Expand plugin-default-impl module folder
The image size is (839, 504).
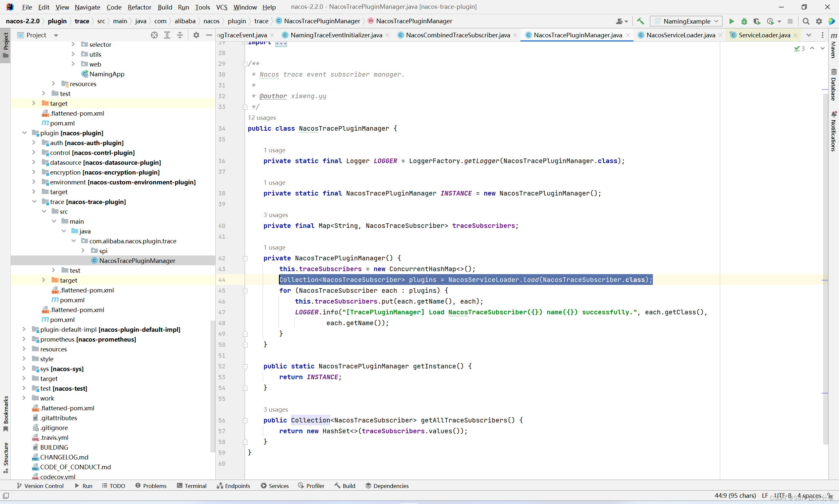24,329
